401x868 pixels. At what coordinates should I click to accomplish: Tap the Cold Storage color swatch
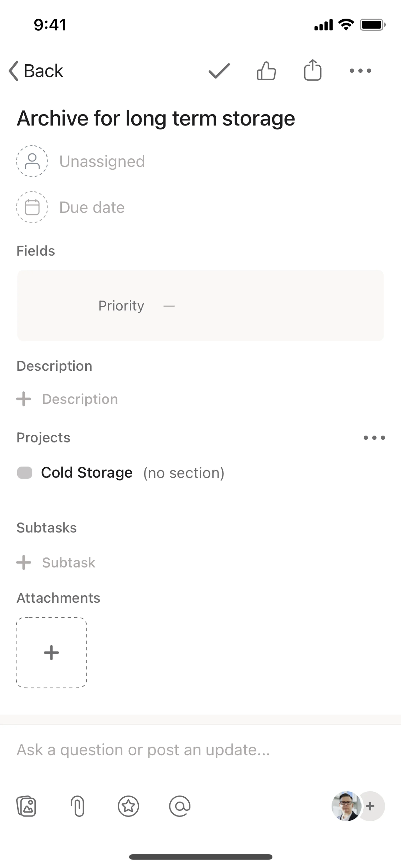click(25, 472)
